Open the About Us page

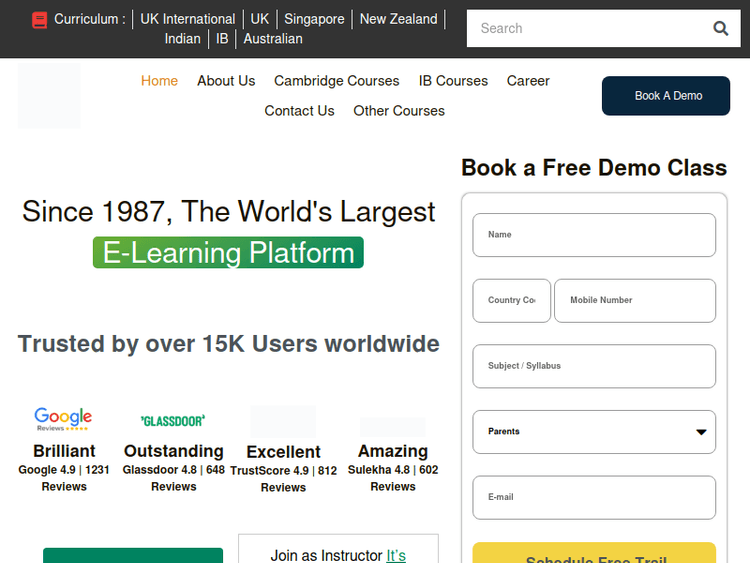point(226,81)
